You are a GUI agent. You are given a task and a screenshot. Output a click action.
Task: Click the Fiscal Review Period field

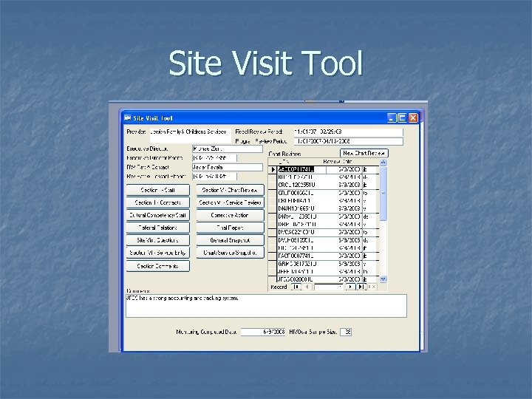(349, 132)
